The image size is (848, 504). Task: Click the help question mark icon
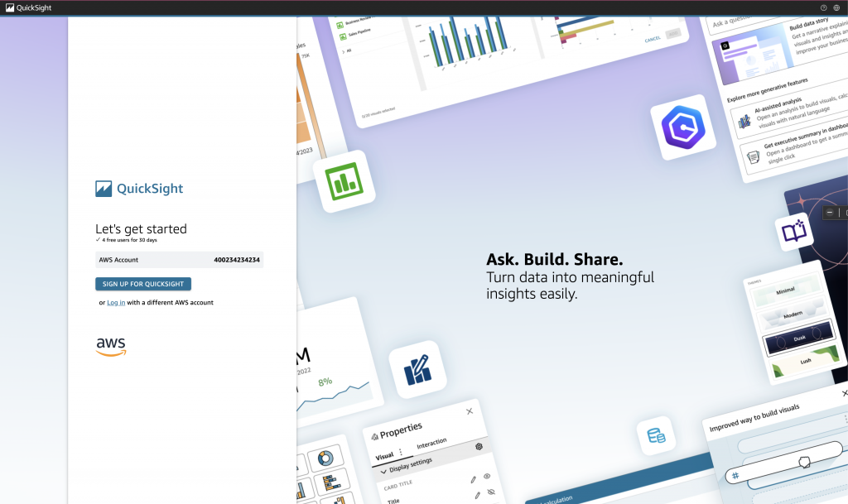[x=823, y=7]
